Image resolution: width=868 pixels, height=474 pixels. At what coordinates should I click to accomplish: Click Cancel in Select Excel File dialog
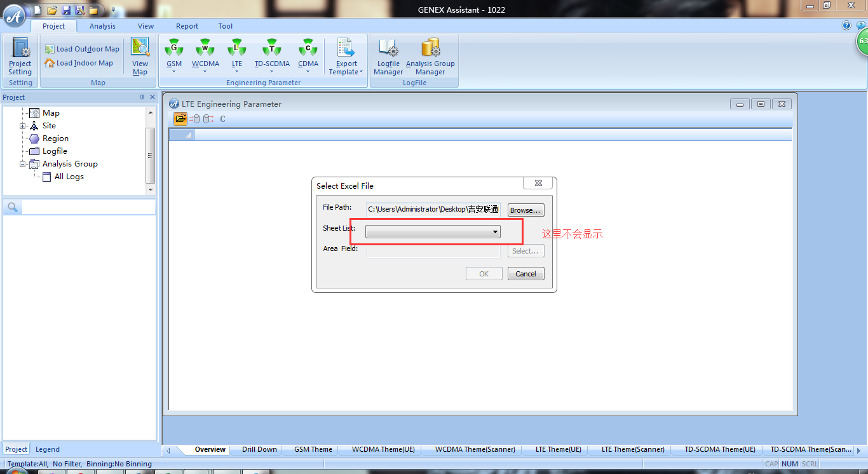tap(526, 274)
